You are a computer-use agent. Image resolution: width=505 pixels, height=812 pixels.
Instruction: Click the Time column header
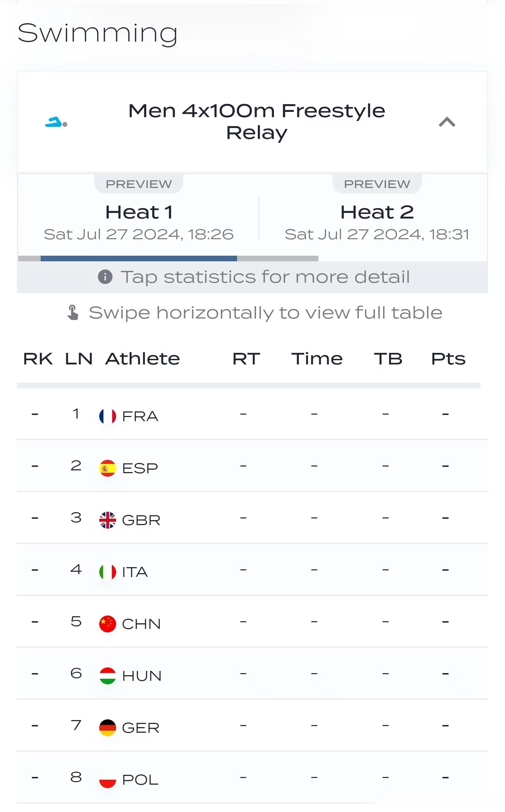coord(317,359)
